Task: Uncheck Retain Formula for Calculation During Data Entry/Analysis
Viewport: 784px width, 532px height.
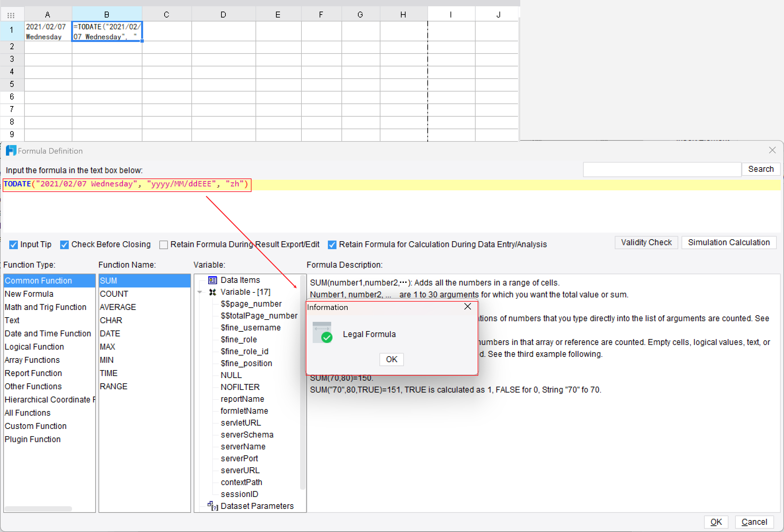Action: tap(332, 245)
